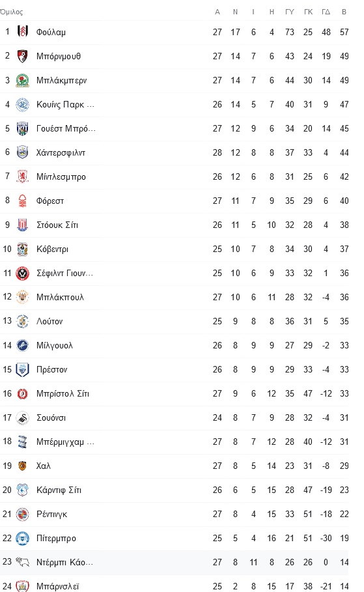Select the Κόβεντρι team name
This screenshot has height=592, width=364.
pyautogui.click(x=53, y=249)
